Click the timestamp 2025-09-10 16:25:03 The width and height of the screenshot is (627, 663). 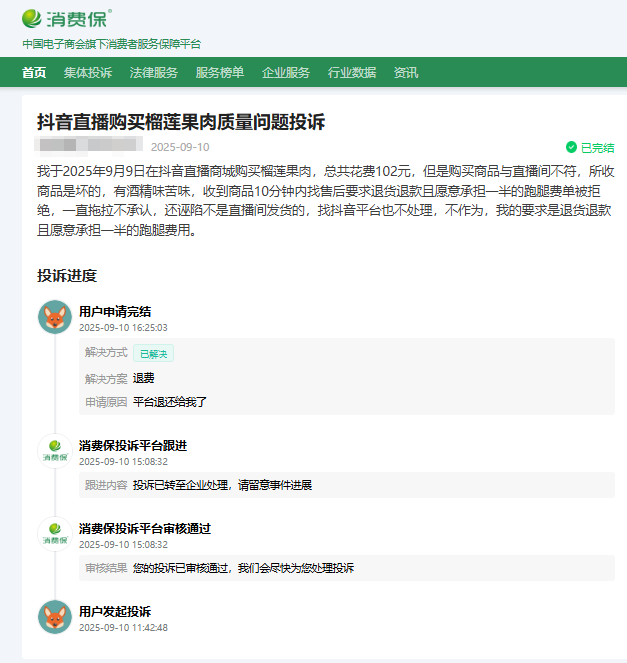tap(123, 328)
